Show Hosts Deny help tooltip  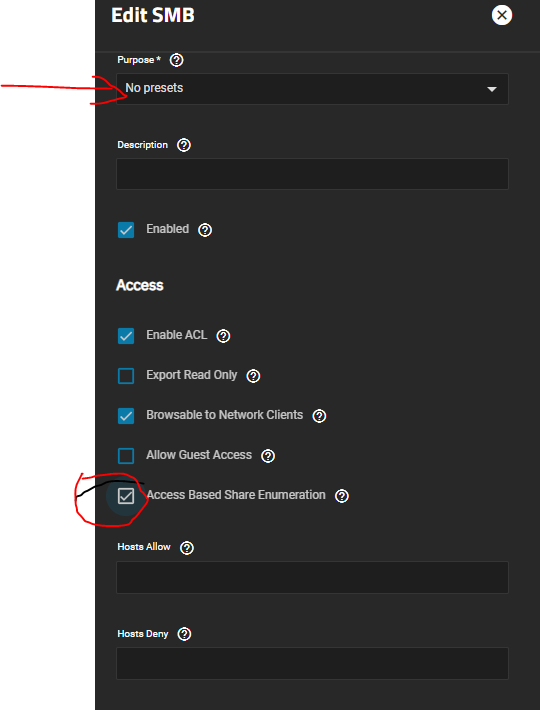pyautogui.click(x=184, y=634)
